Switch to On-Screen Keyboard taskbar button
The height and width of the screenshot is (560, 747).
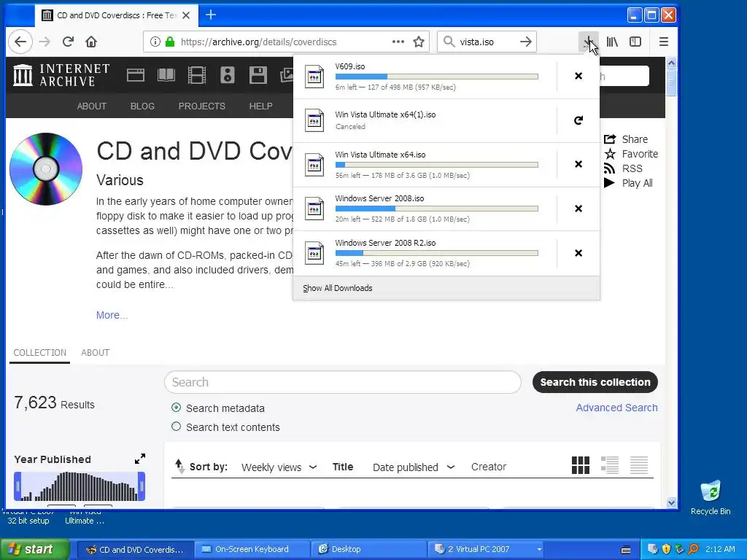[x=252, y=549]
